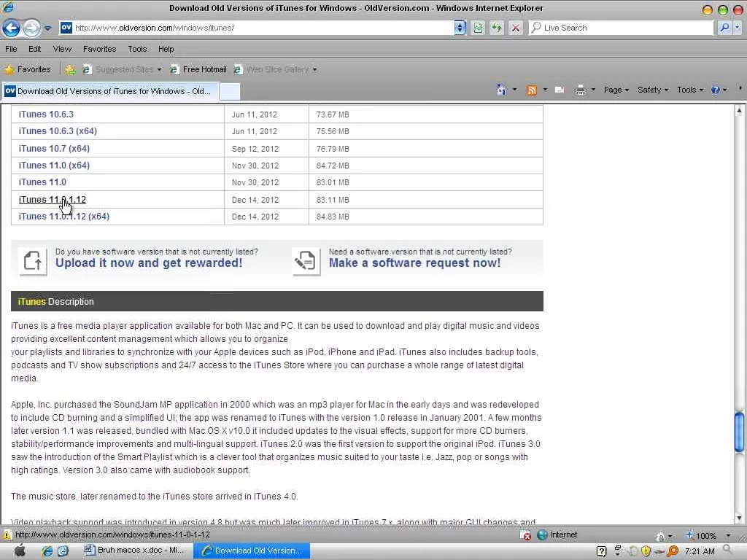Select the Download Old Versions of iTunes tab
This screenshot has height=560, width=747.
(111, 91)
